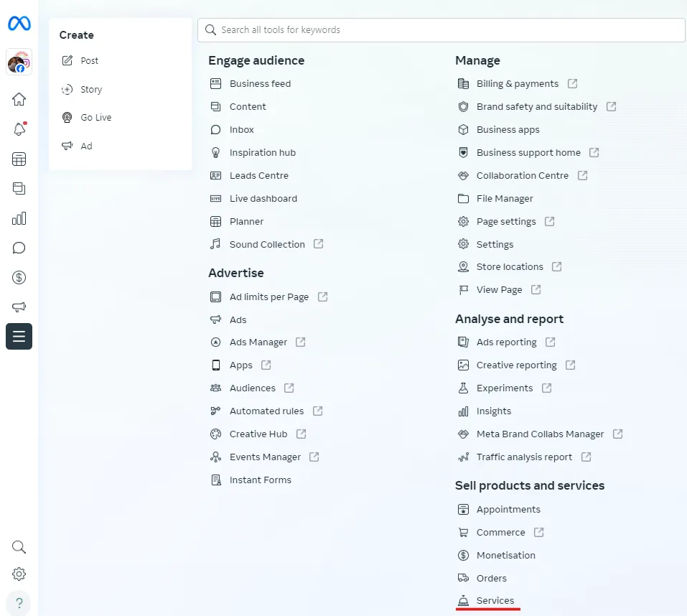Click the Meta logo icon
The width and height of the screenshot is (687, 616).
coord(19,24)
